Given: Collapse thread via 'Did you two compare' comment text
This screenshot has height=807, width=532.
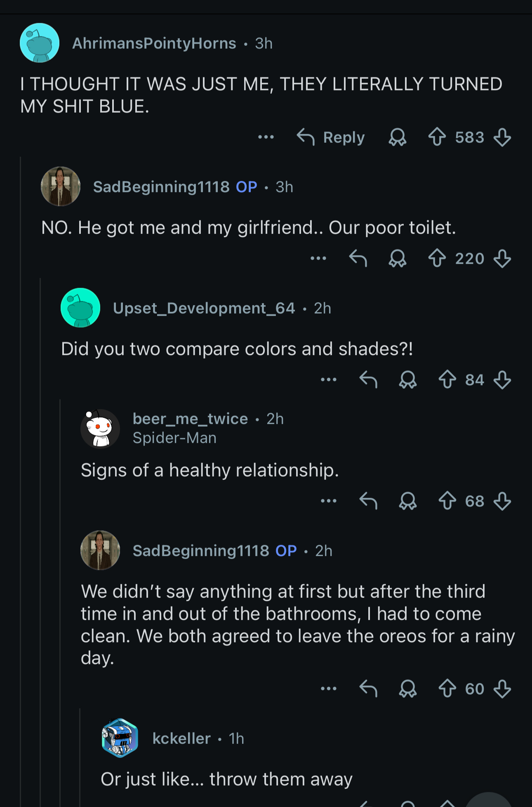Looking at the screenshot, I should coord(237,349).
